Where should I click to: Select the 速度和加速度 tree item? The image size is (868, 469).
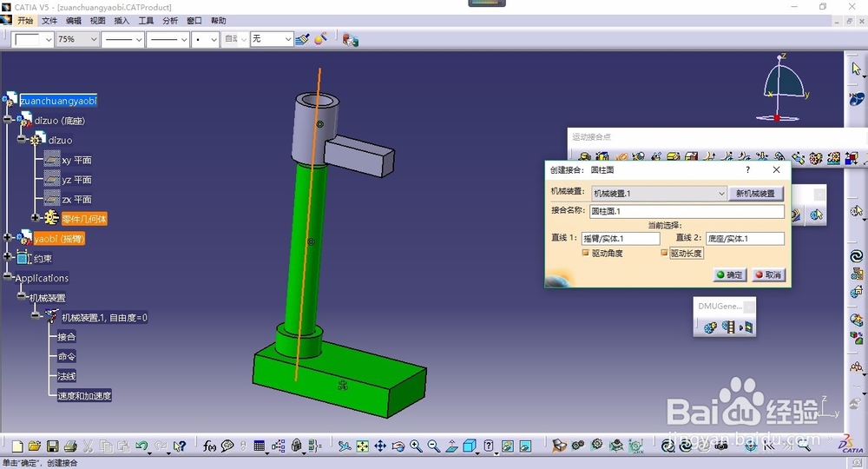click(84, 395)
